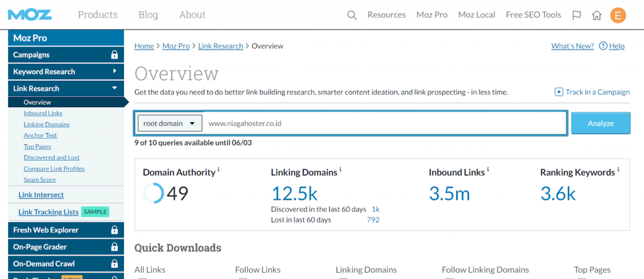The height and width of the screenshot is (279, 644).
Task: Open the home icon in top bar
Action: (597, 15)
